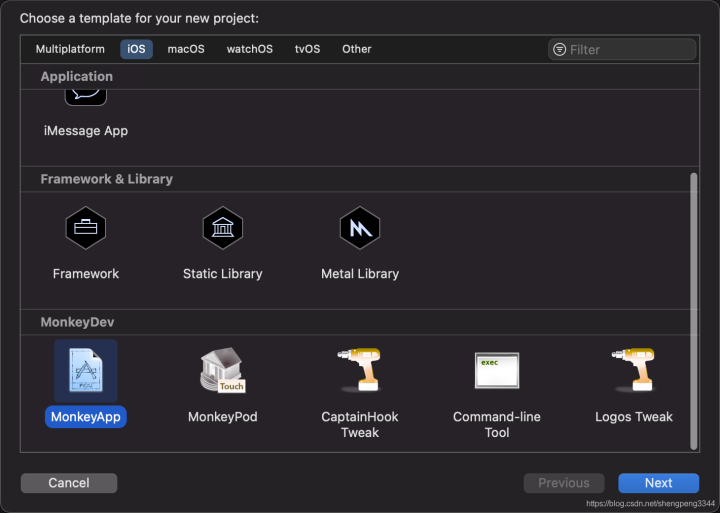Click the Framework label
The image size is (720, 513).
click(86, 274)
